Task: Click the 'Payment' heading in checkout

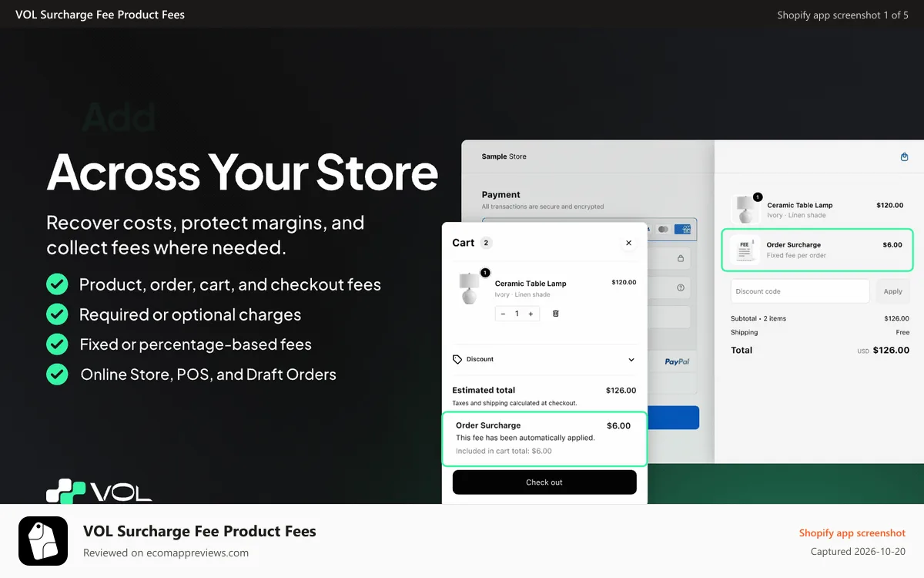Action: (501, 195)
